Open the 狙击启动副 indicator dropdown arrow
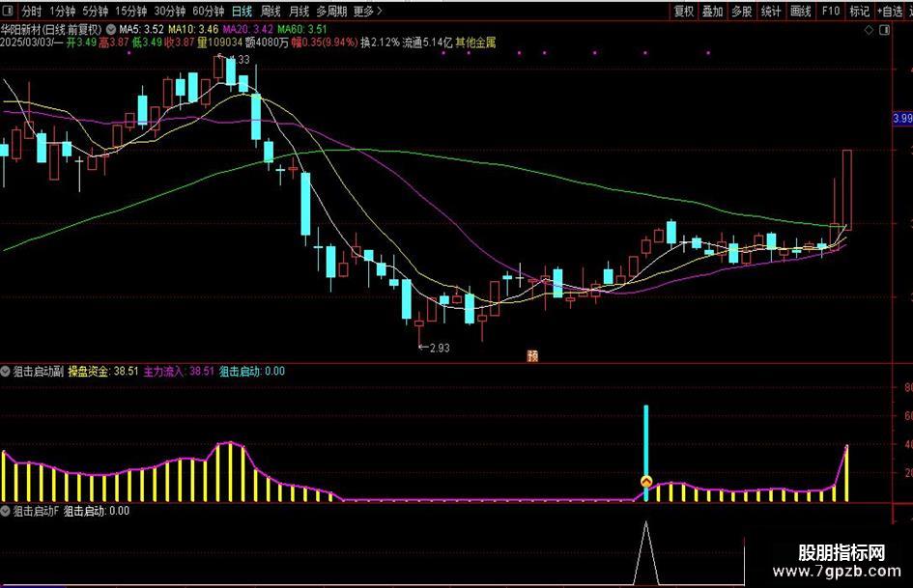913x588 pixels. (6, 371)
